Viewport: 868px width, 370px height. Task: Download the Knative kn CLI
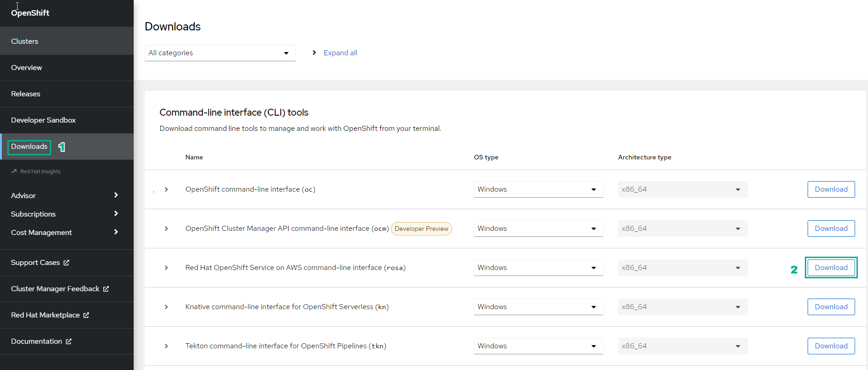click(x=831, y=307)
